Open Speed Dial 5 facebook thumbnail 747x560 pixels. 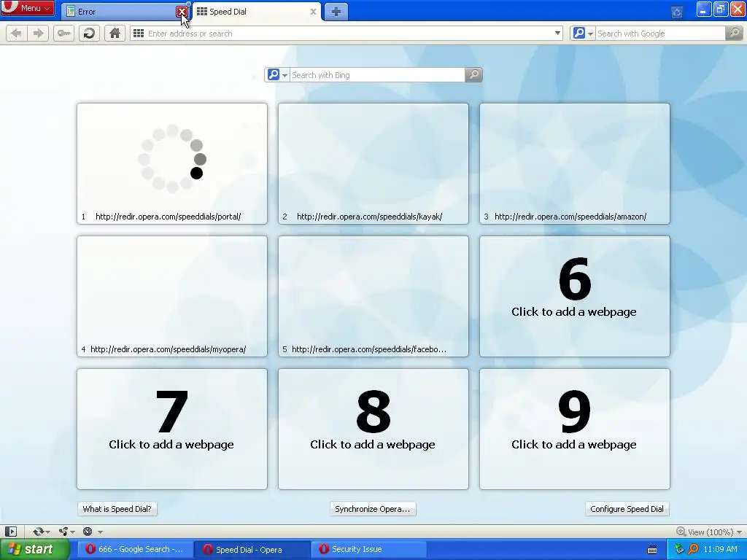pos(373,296)
